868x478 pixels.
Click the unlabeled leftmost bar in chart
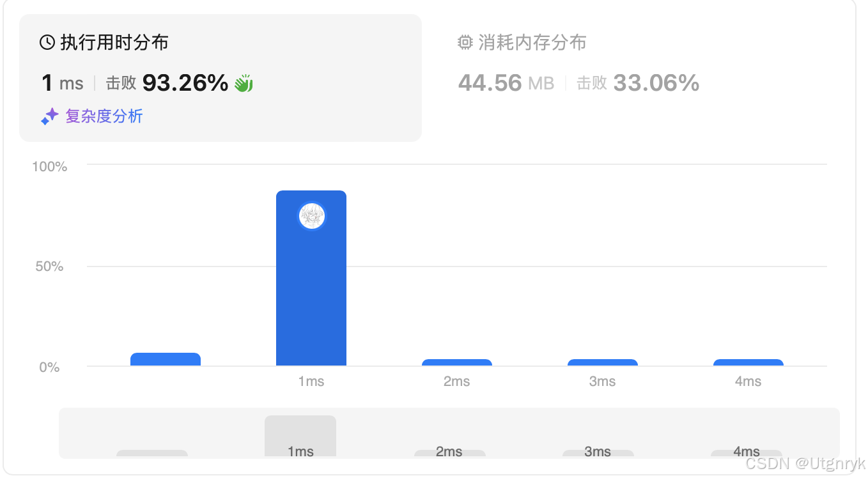click(x=166, y=360)
